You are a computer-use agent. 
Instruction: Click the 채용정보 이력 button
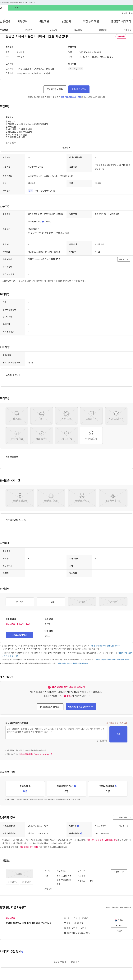pyautogui.click(x=119, y=872)
